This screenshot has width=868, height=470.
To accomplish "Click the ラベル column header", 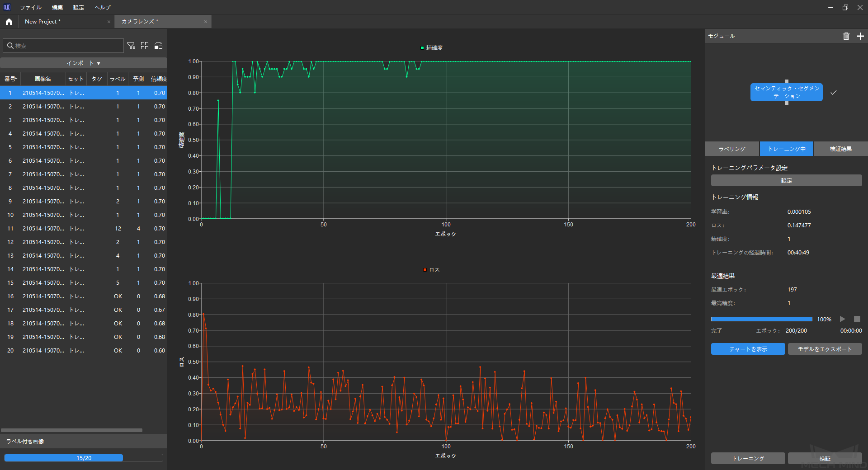I will click(118, 79).
